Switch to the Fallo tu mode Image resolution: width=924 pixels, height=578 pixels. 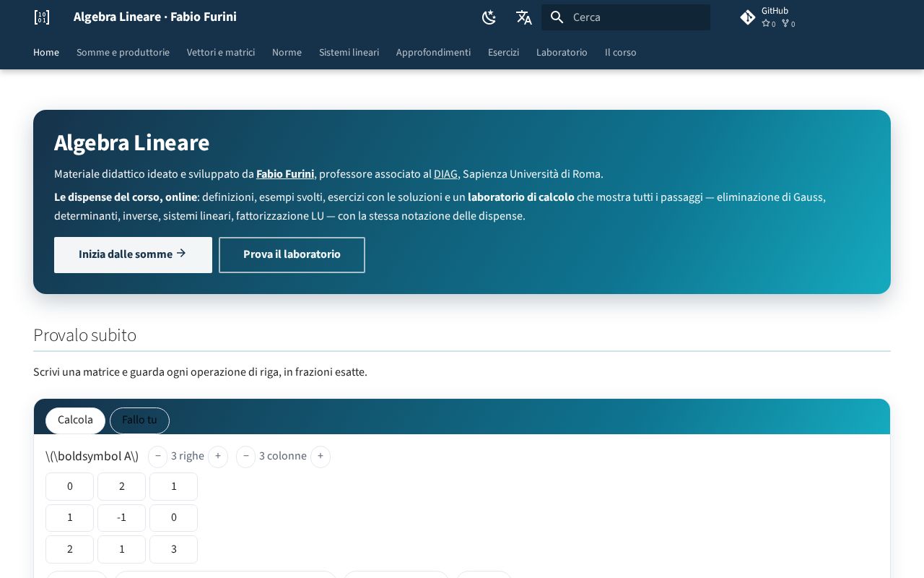[139, 420]
